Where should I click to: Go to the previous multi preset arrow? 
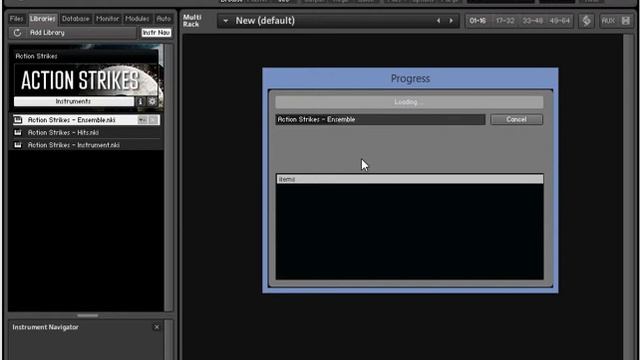(438, 21)
